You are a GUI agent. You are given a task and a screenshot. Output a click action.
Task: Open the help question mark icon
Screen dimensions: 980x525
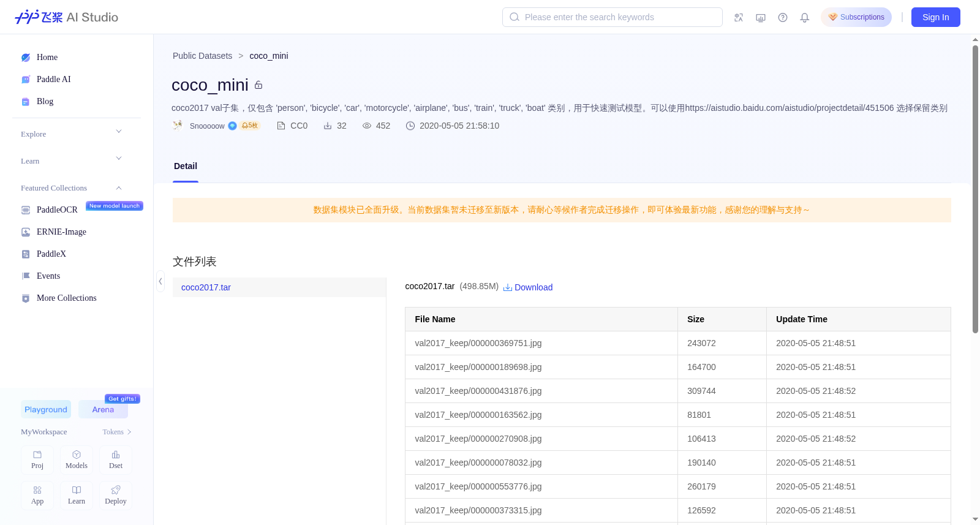tap(783, 18)
